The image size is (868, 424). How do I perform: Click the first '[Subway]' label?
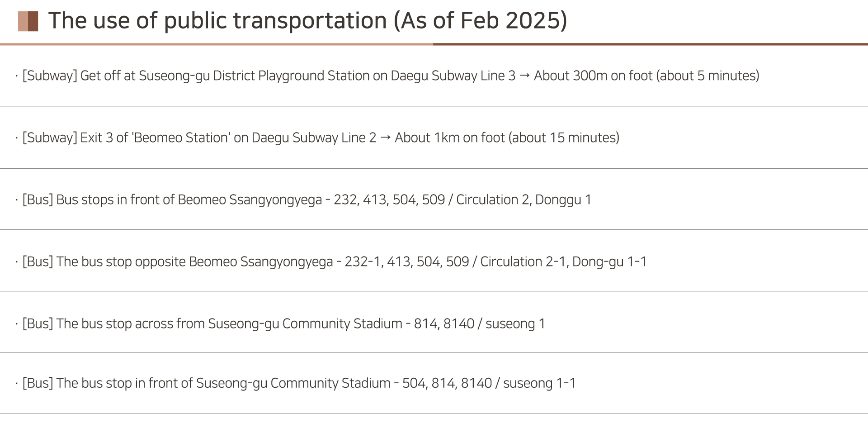(50, 76)
